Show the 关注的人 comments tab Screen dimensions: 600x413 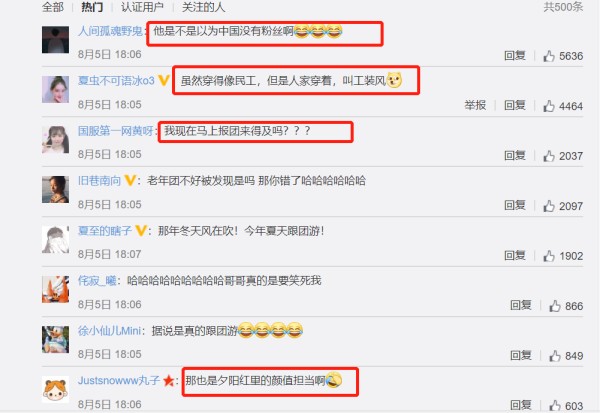[203, 7]
